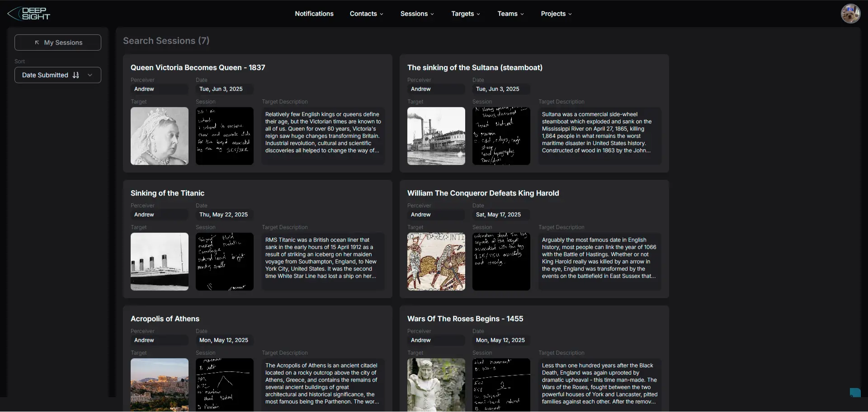This screenshot has width=868, height=412.
Task: Open the Queen Victoria Becomes Queen session
Action: point(198,67)
